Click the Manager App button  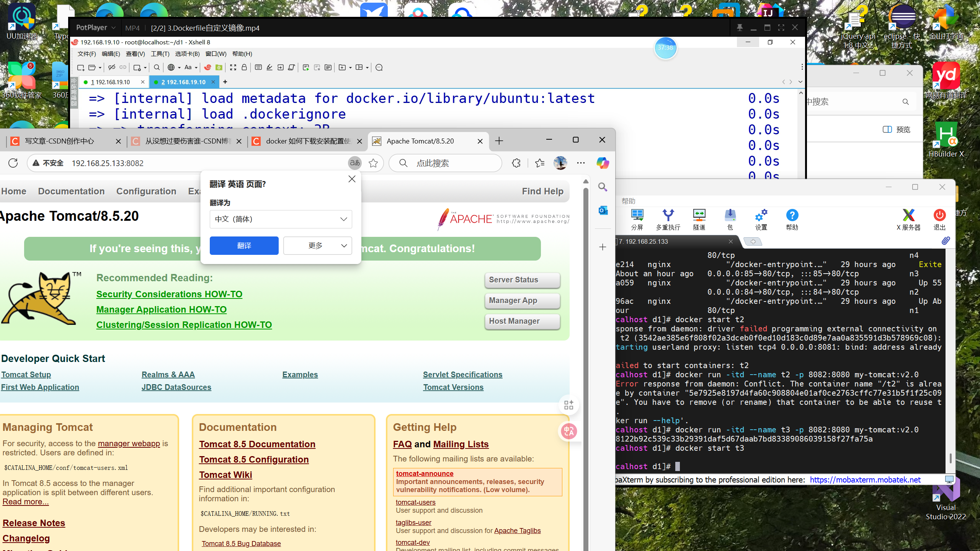tap(522, 300)
